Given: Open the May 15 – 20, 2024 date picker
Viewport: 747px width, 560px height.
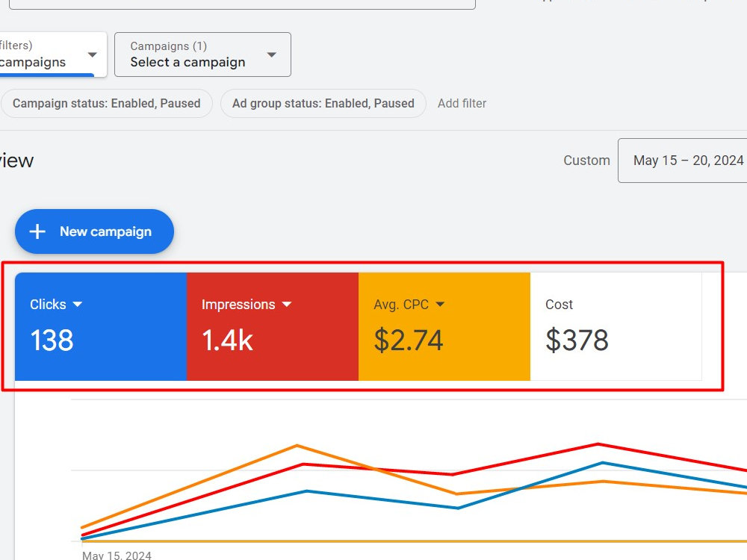Looking at the screenshot, I should point(683,161).
